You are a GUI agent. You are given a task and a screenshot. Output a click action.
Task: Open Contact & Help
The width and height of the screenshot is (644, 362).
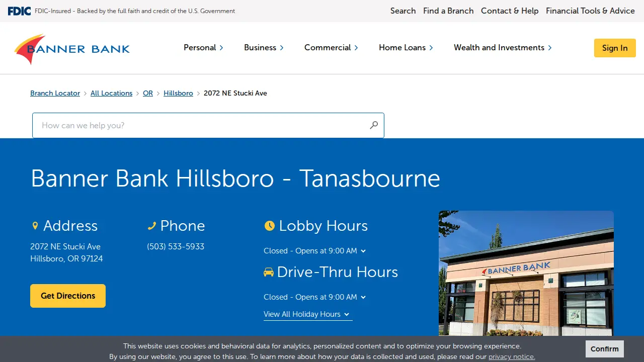click(x=510, y=11)
